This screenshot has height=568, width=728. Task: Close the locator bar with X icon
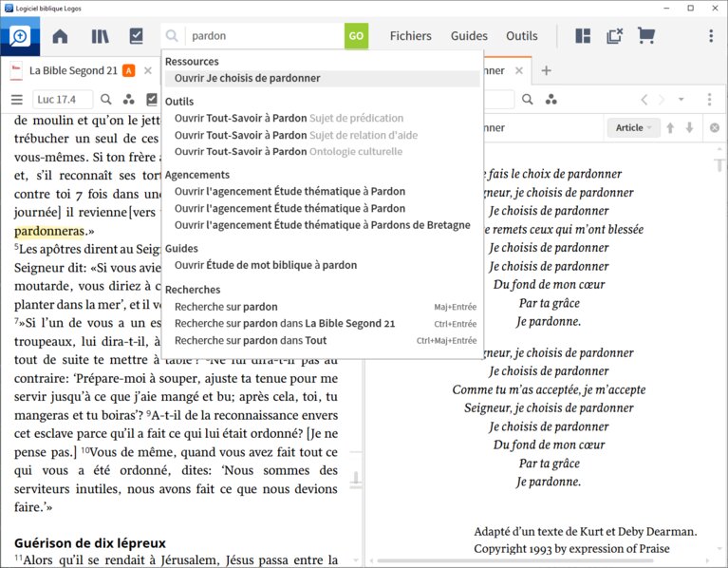715,127
